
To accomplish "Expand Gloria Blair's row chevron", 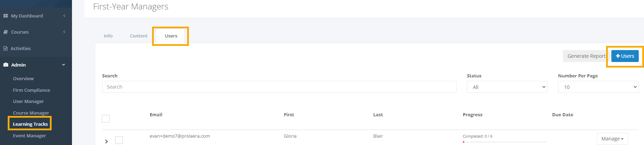I will [106, 141].
